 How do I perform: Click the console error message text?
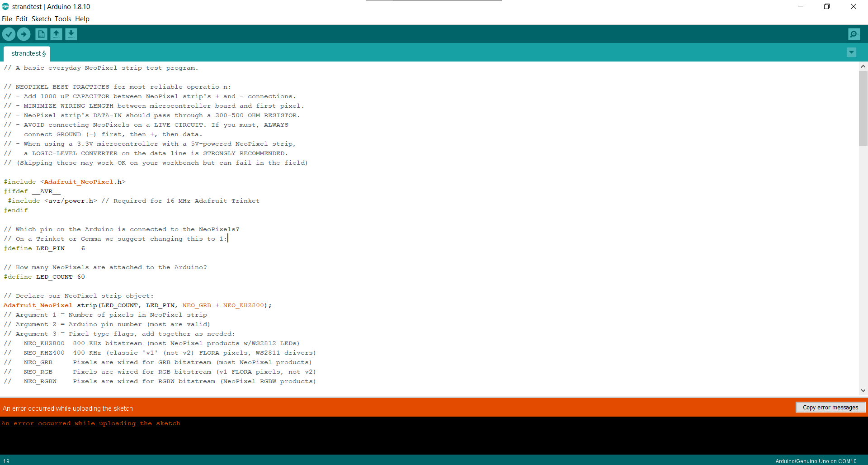(91, 423)
